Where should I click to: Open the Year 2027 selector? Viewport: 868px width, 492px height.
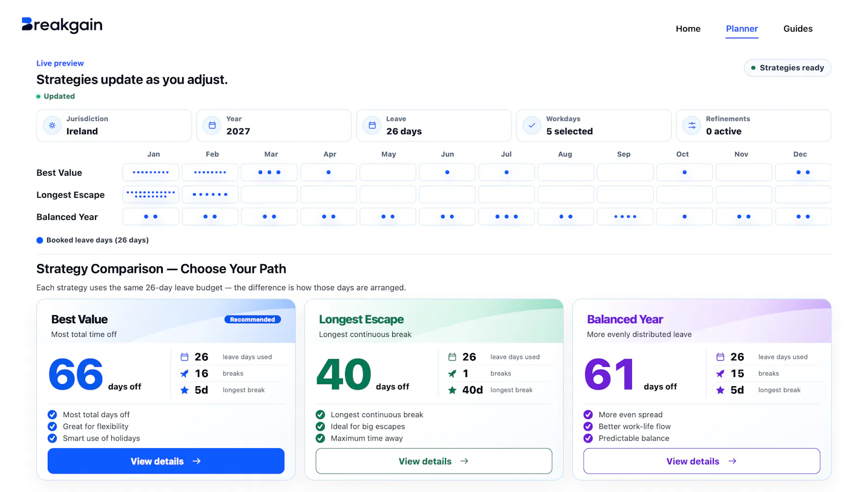[x=274, y=125]
